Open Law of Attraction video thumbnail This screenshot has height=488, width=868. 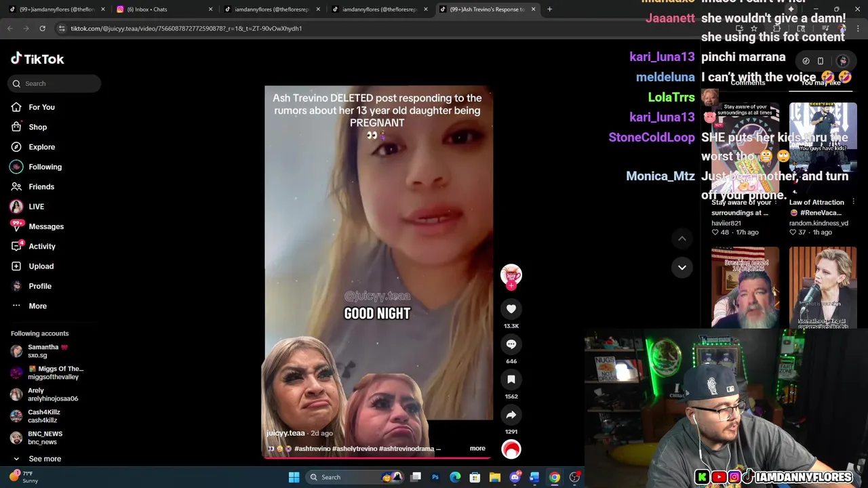pos(823,148)
